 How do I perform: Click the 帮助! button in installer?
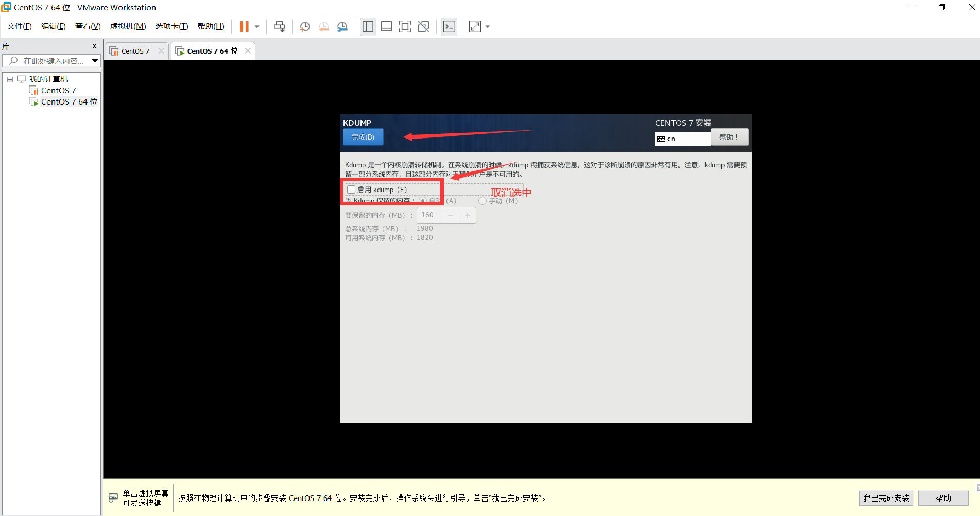pos(729,137)
